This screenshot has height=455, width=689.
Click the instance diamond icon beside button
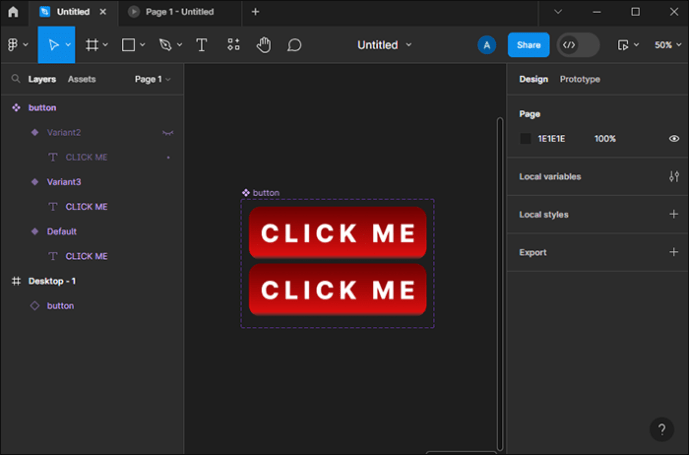click(35, 306)
